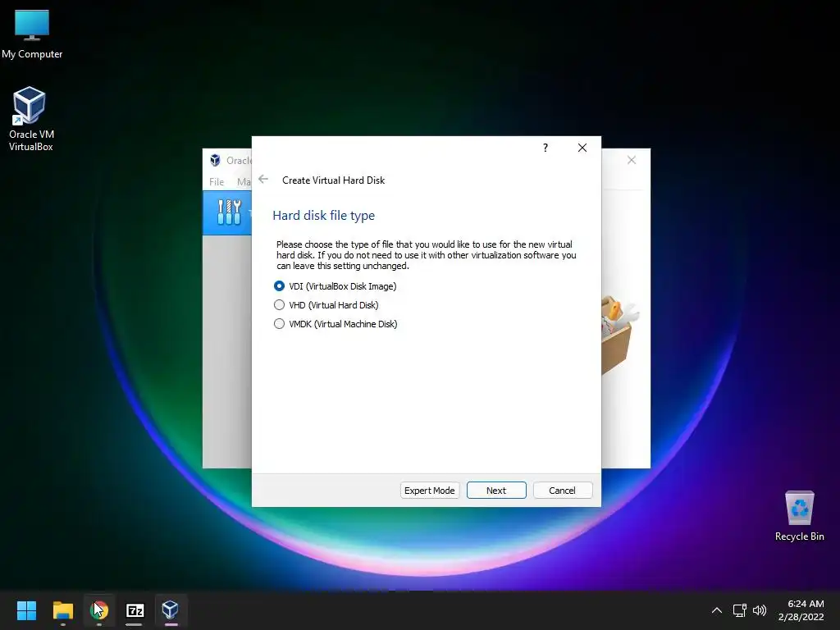Show hidden system tray icons
Screen dimensions: 840x630
point(717,610)
